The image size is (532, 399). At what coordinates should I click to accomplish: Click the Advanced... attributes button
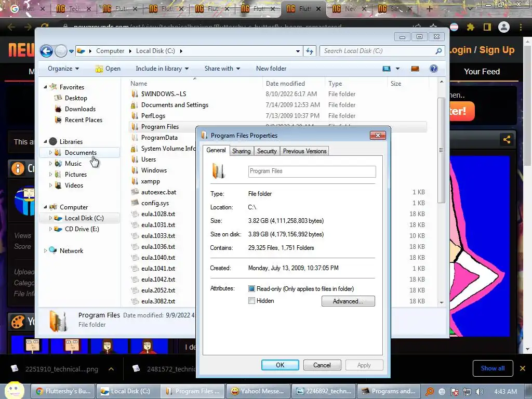348,301
